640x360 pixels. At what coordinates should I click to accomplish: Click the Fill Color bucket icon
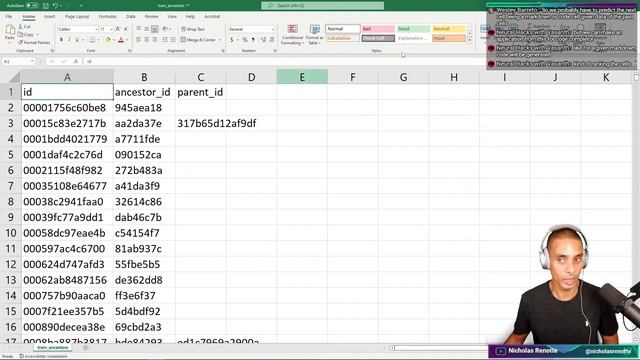108,40
